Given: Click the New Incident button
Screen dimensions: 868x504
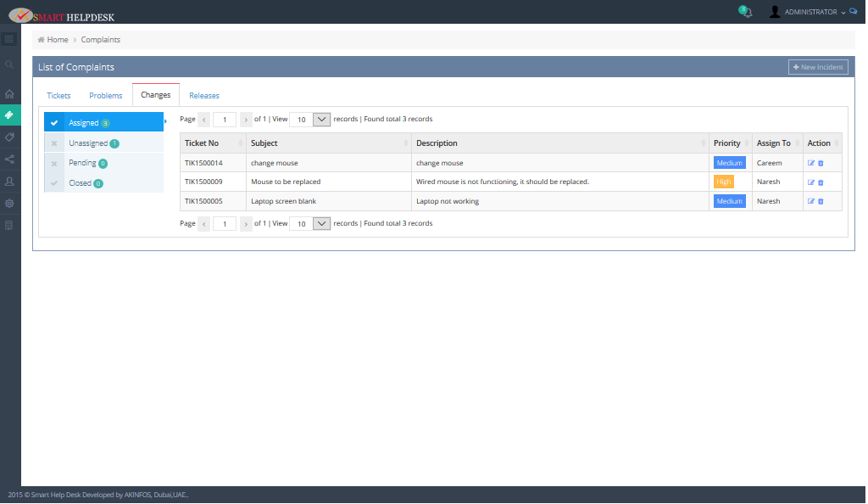Looking at the screenshot, I should (x=818, y=67).
